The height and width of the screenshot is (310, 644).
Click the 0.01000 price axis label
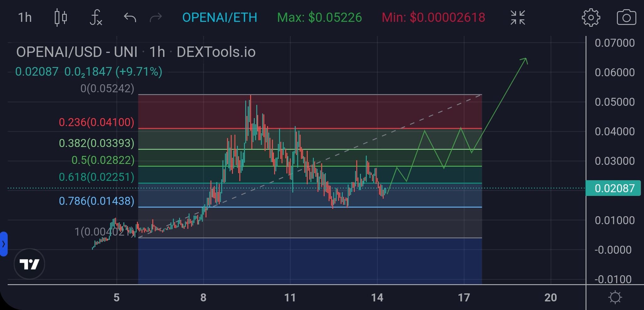615,220
